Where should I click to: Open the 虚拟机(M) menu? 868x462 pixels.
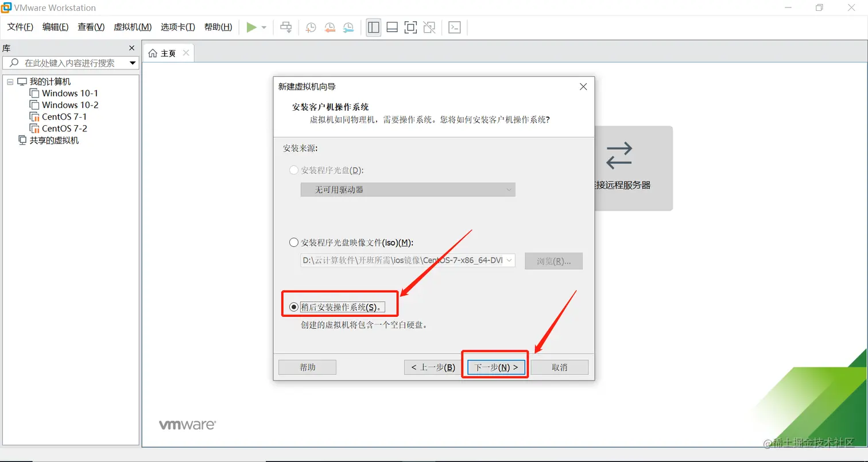133,27
